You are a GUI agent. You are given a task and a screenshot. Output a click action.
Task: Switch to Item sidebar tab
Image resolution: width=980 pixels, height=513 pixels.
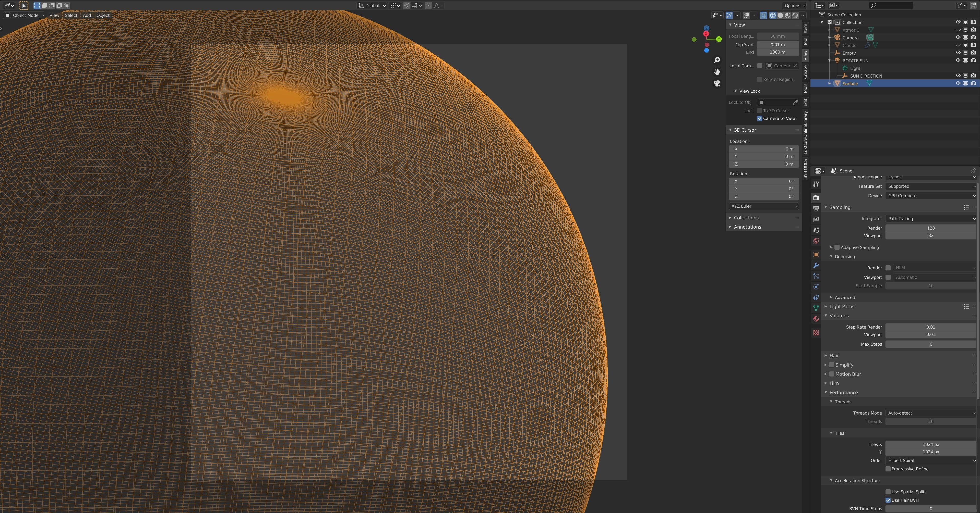[805, 29]
